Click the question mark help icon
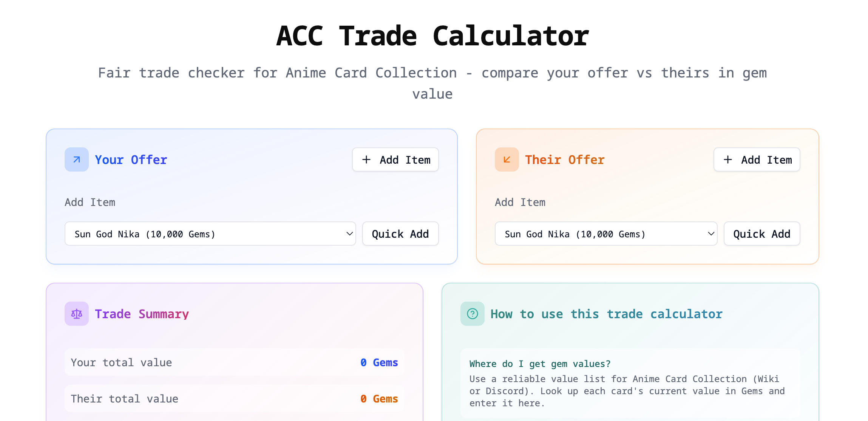This screenshot has width=868, height=421. pos(472,313)
